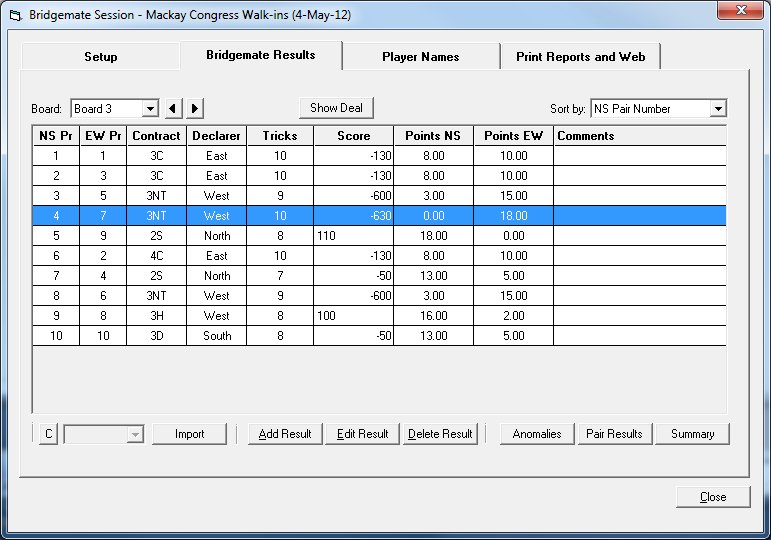Click Add Result button
The width and height of the screenshot is (771, 540).
coord(285,434)
